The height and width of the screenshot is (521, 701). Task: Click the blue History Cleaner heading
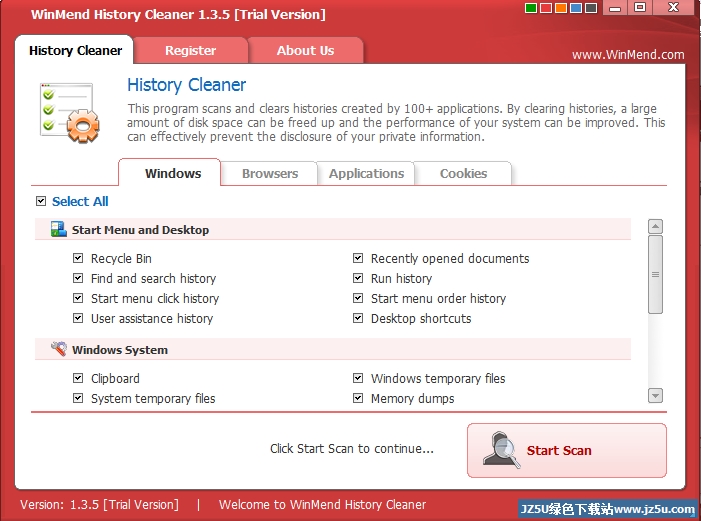pos(186,85)
